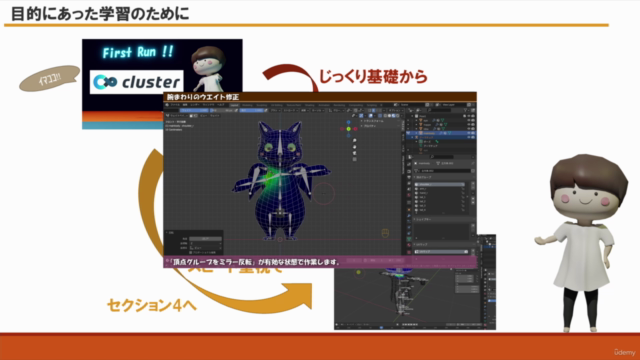Image resolution: width=640 pixels, height=360 pixels.
Task: Open the Render properties tab icon
Action: point(409,171)
